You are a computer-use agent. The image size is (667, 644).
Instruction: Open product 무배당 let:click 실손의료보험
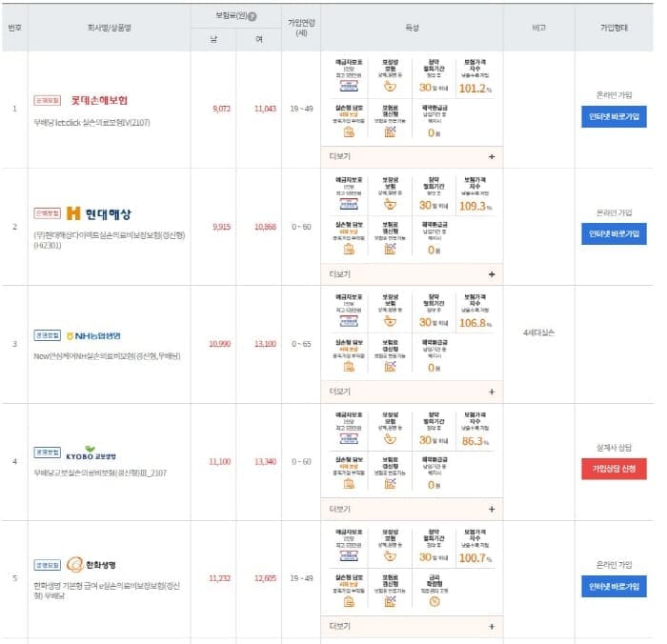click(x=91, y=123)
